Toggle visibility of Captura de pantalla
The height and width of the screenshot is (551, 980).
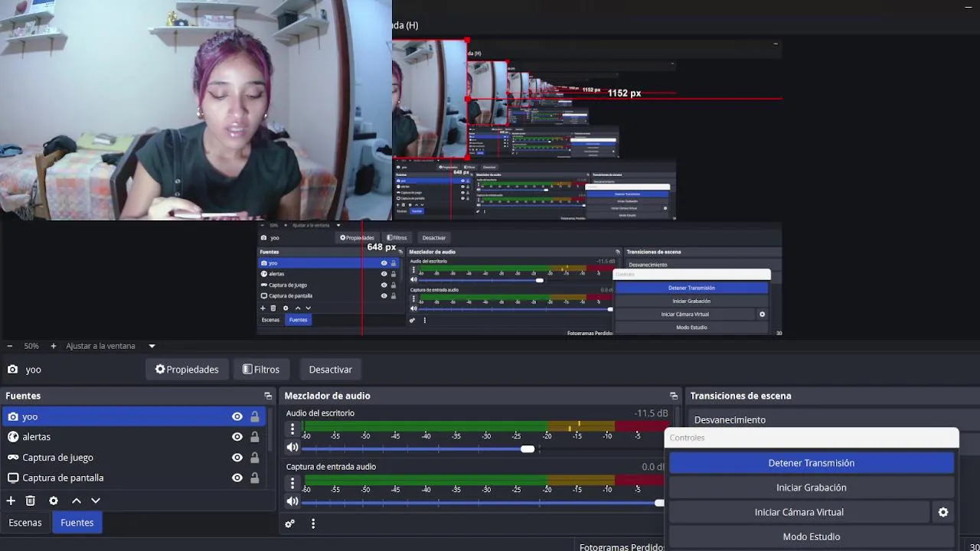[237, 478]
